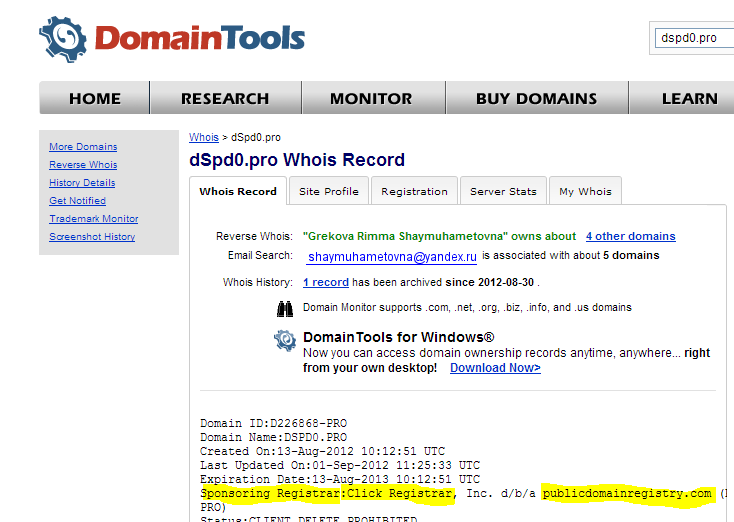Open the RESEARCH navigation menu

[225, 98]
